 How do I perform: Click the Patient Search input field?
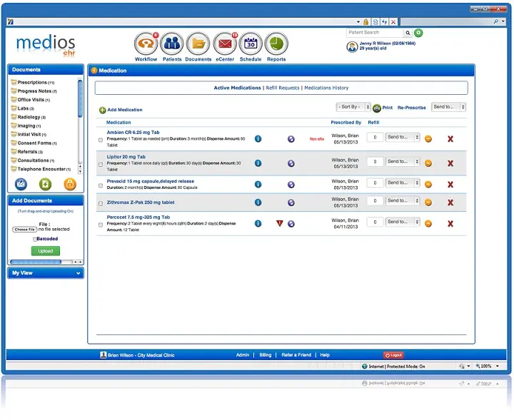[375, 33]
